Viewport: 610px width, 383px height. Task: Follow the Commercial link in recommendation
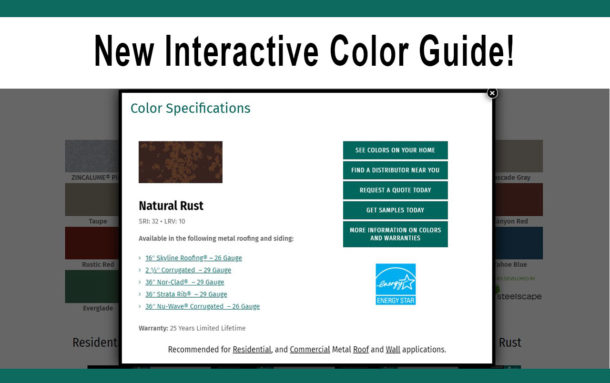pyautogui.click(x=310, y=350)
